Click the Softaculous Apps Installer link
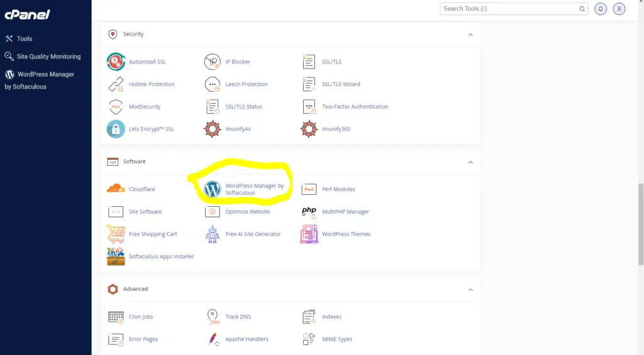Image resolution: width=644 pixels, height=355 pixels. (x=161, y=256)
